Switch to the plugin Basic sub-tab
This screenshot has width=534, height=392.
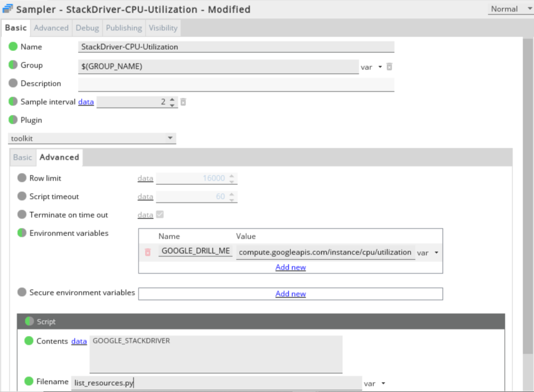point(22,157)
